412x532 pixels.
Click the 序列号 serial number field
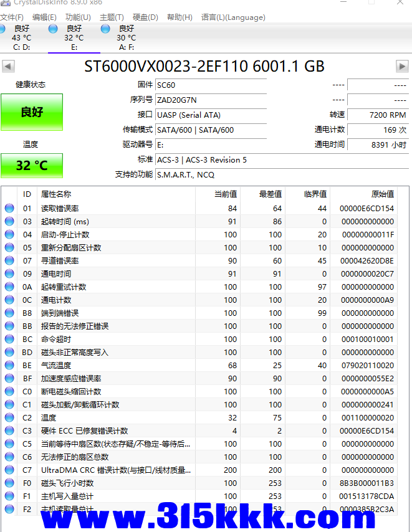point(211,100)
